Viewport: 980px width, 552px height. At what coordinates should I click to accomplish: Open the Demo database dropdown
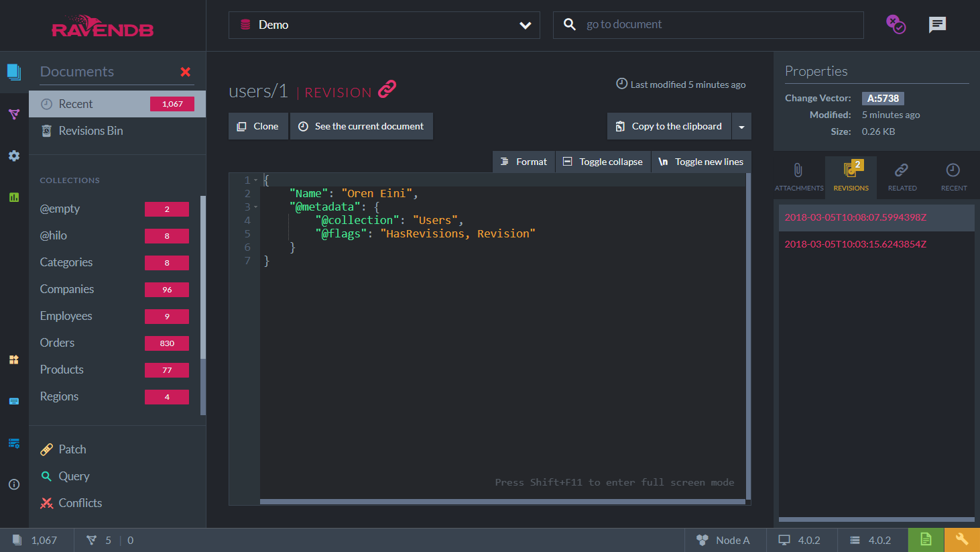coord(384,25)
